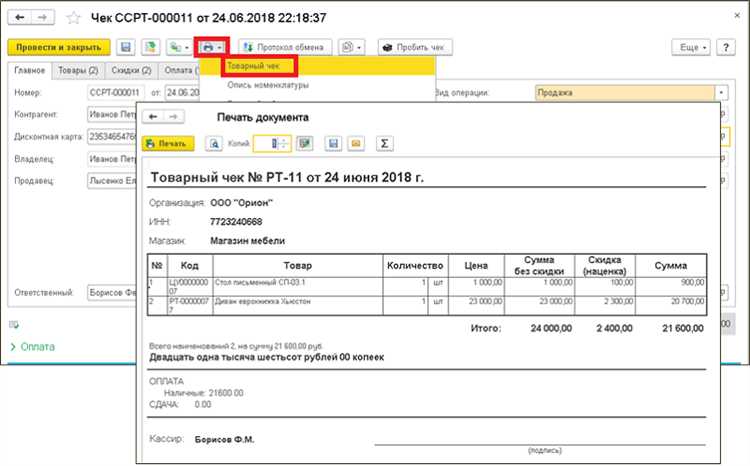750x466 pixels.
Task: Click the sigma sum icon
Action: pos(385,144)
